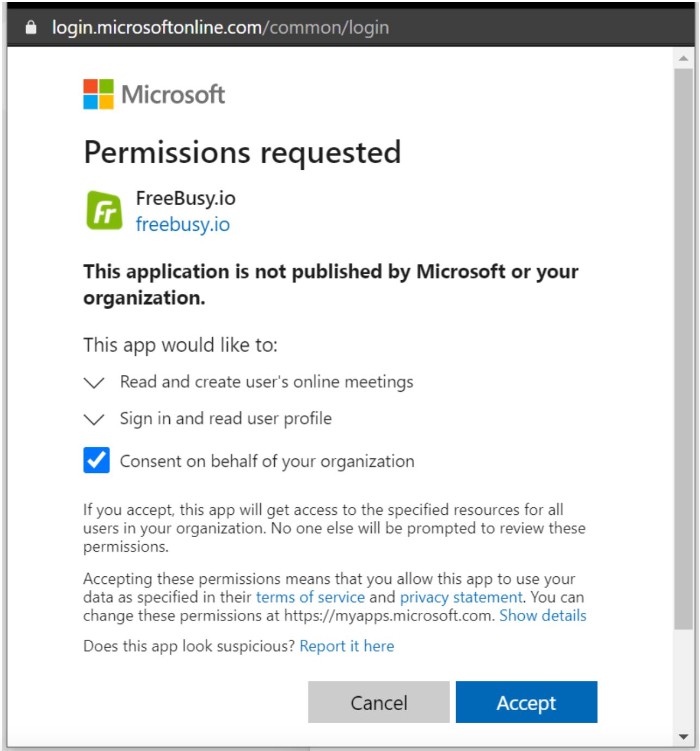Click the scrollbar up arrow
The image size is (700, 751).
click(x=684, y=58)
